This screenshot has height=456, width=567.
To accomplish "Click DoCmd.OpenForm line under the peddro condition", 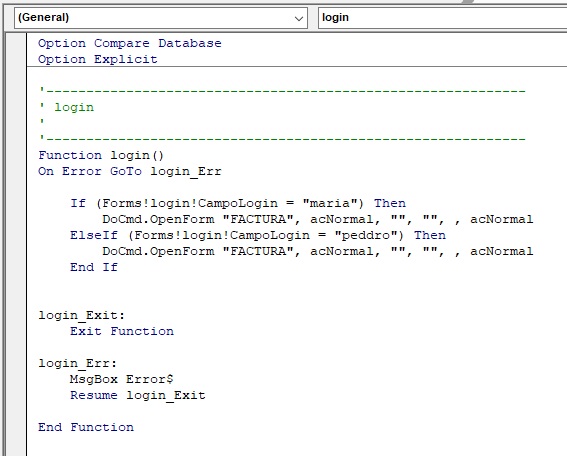I will point(317,251).
